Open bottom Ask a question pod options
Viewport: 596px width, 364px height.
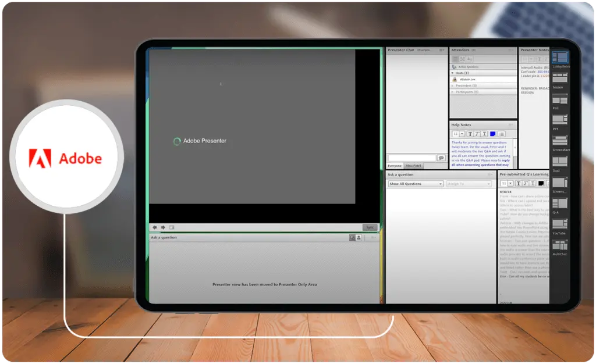pyautogui.click(x=373, y=238)
